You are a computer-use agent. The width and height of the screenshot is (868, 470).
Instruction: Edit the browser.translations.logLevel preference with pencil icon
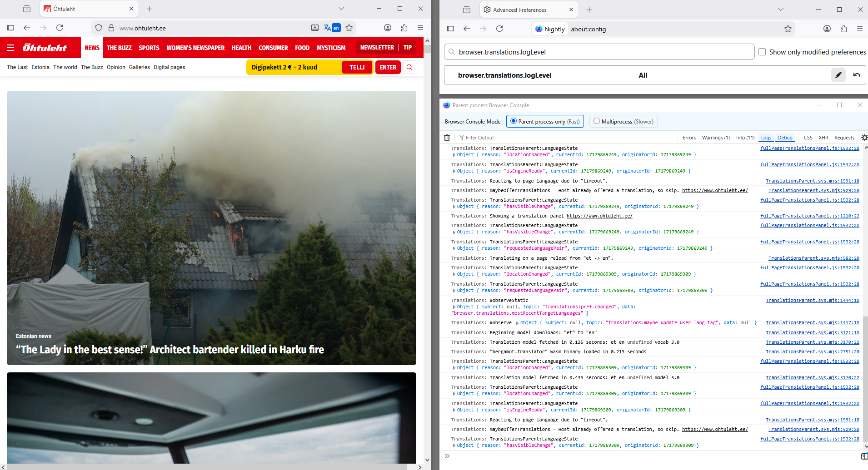click(838, 75)
